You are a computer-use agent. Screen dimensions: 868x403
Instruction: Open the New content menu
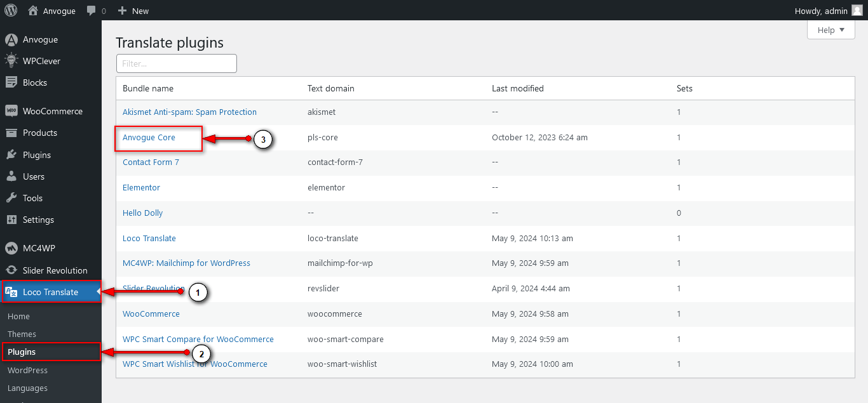point(133,11)
